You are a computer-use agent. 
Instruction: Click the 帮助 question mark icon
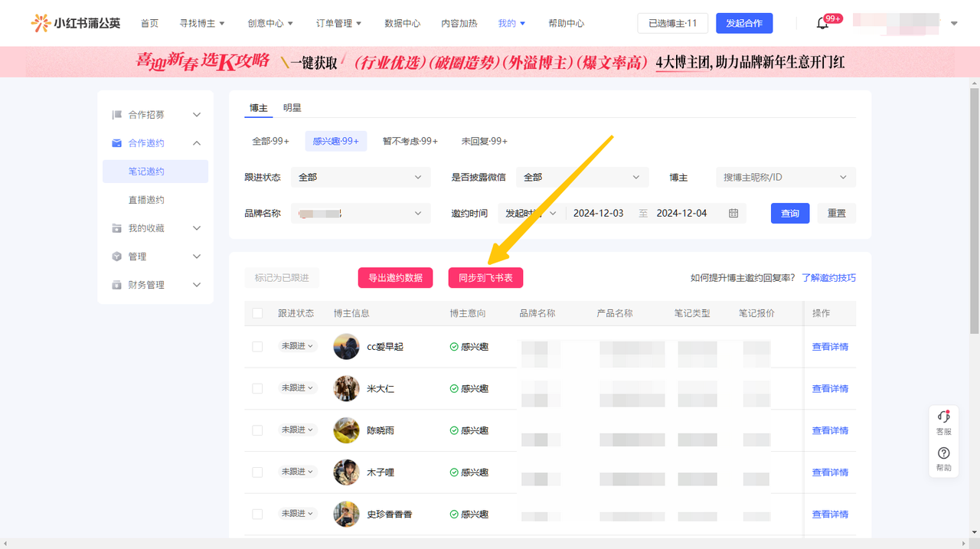point(943,453)
